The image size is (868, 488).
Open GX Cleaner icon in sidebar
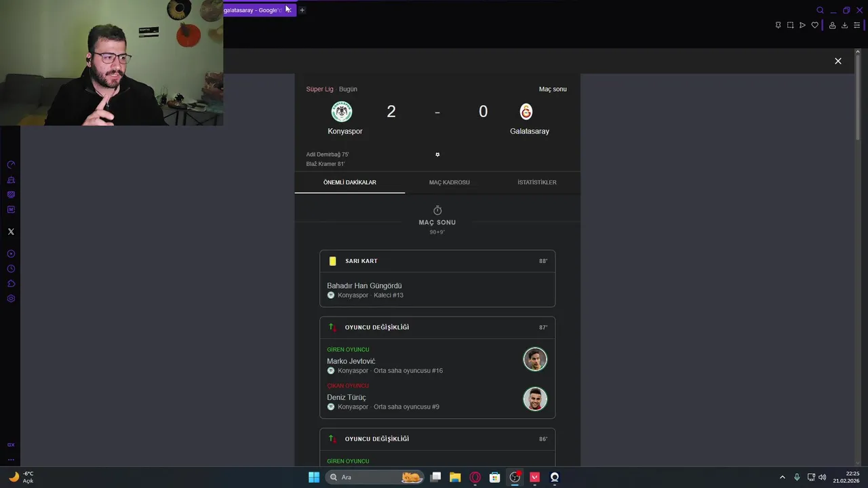(x=11, y=180)
